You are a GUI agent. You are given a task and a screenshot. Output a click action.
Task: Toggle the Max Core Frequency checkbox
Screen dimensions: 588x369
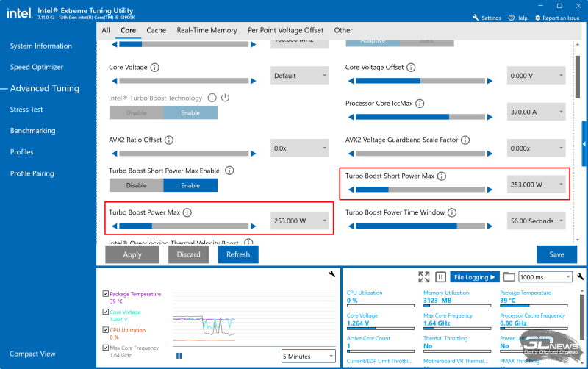coord(105,348)
